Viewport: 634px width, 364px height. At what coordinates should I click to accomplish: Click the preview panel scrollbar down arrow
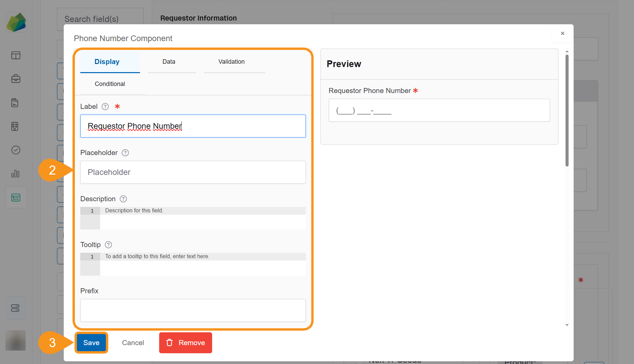tap(567, 325)
